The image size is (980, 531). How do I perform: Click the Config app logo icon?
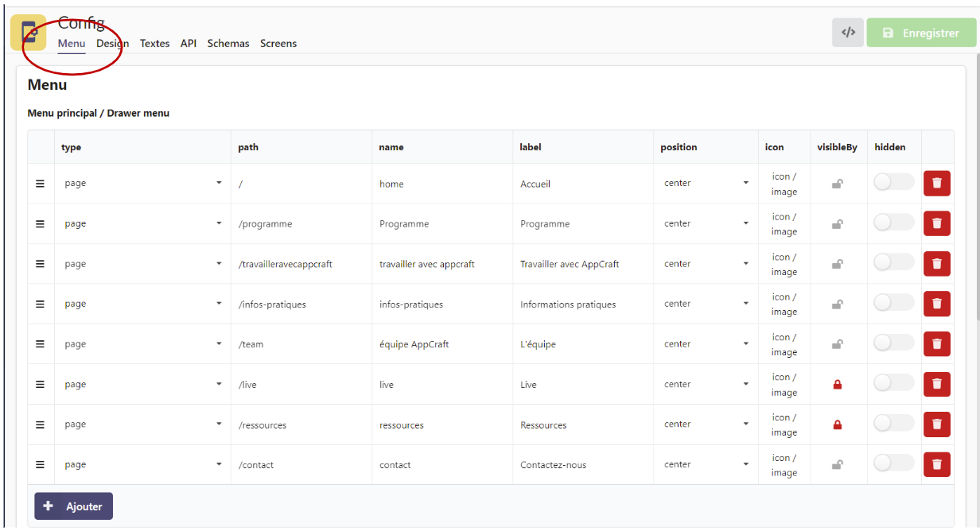pos(29,33)
